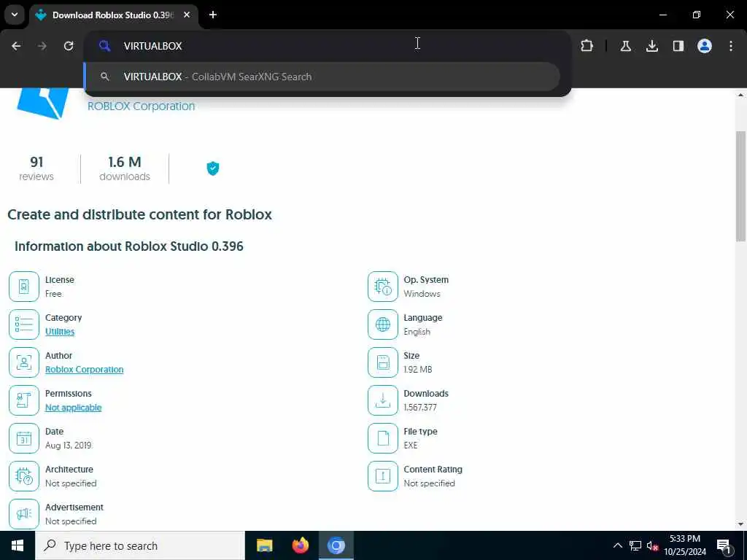Screen dimensions: 747x560
Task: Reload the current page
Action: pos(69,46)
